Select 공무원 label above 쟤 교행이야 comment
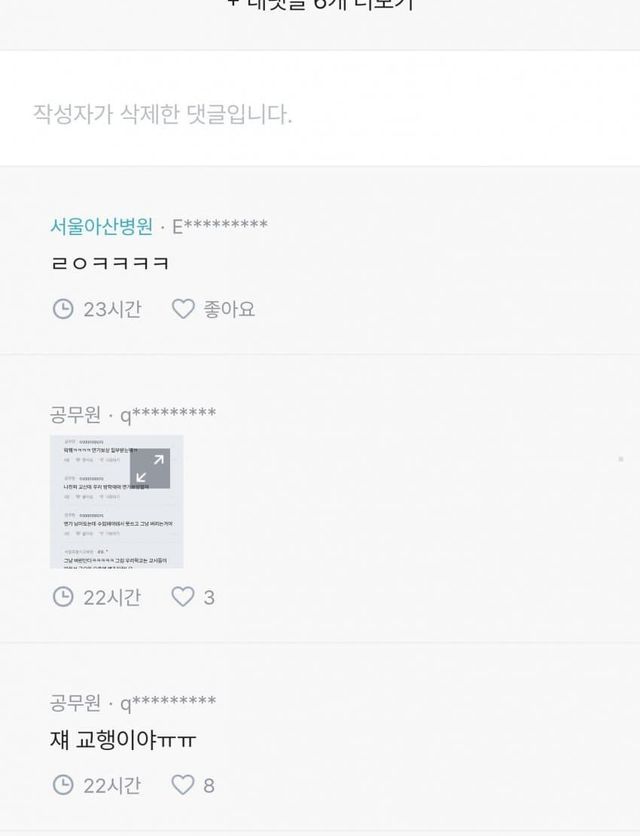Viewport: 640px width, 836px height. click(x=75, y=702)
